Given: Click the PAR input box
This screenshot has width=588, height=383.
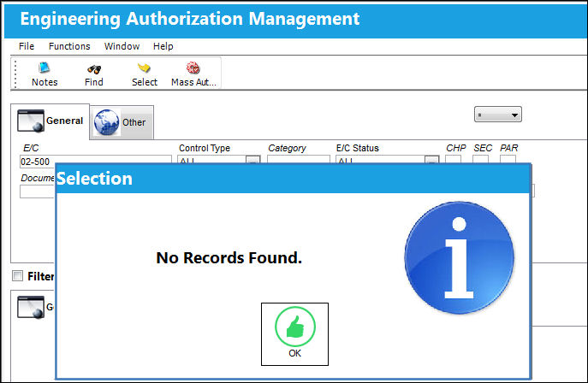Looking at the screenshot, I should tap(508, 160).
